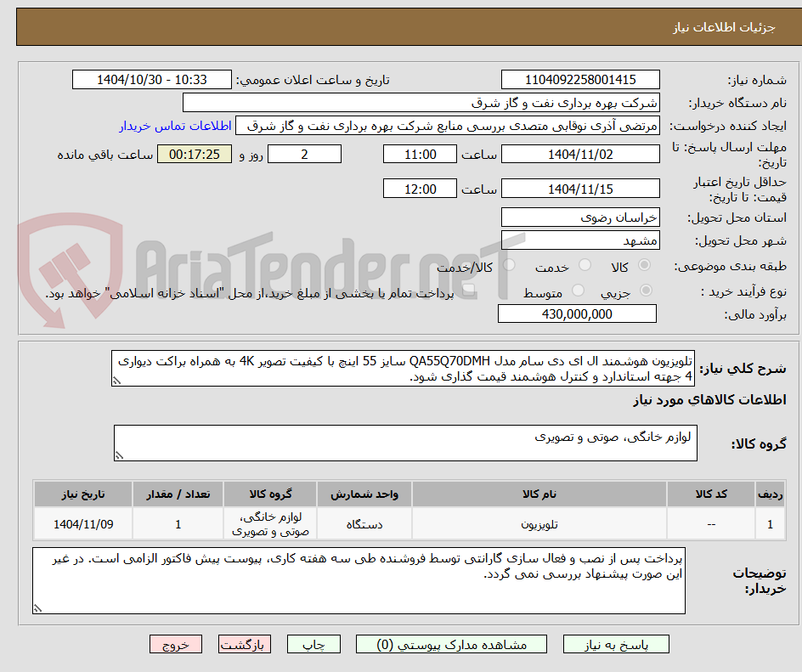802x672 pixels.
Task: Click the buyer notes textarea
Action: (359, 581)
